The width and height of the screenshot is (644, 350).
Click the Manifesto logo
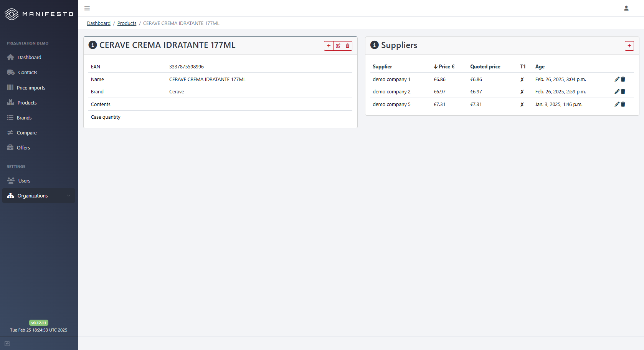pos(39,14)
